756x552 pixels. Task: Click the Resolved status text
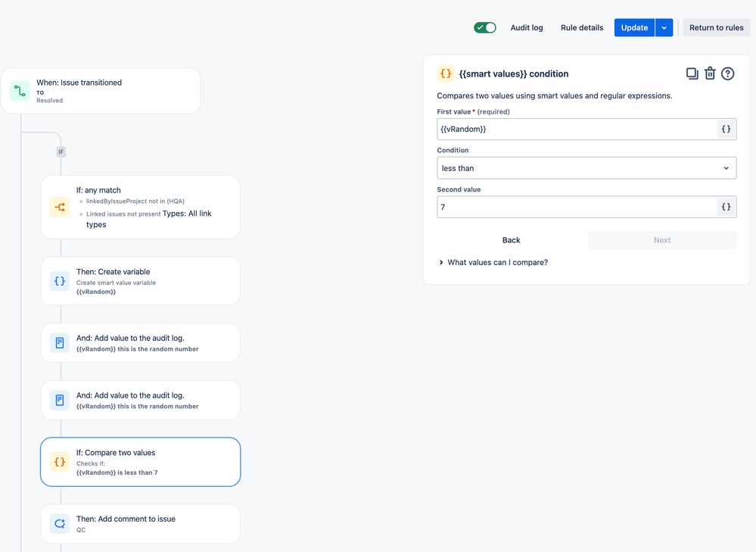[x=50, y=101]
